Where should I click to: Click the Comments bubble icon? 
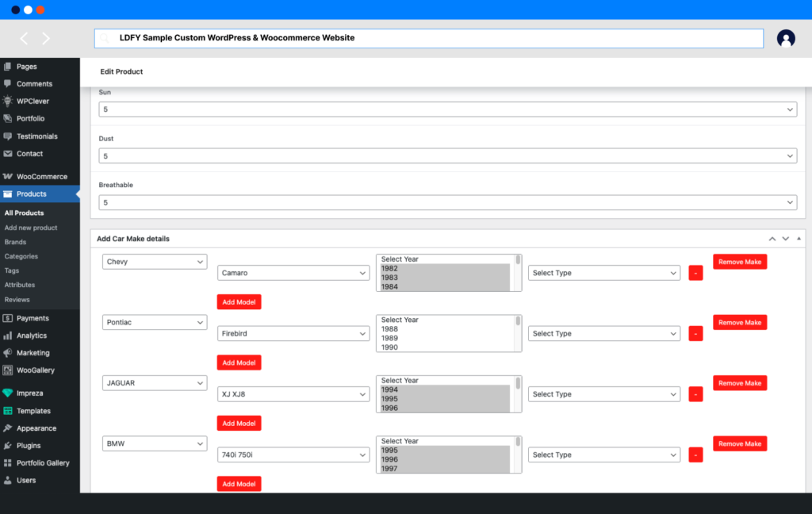coord(8,83)
